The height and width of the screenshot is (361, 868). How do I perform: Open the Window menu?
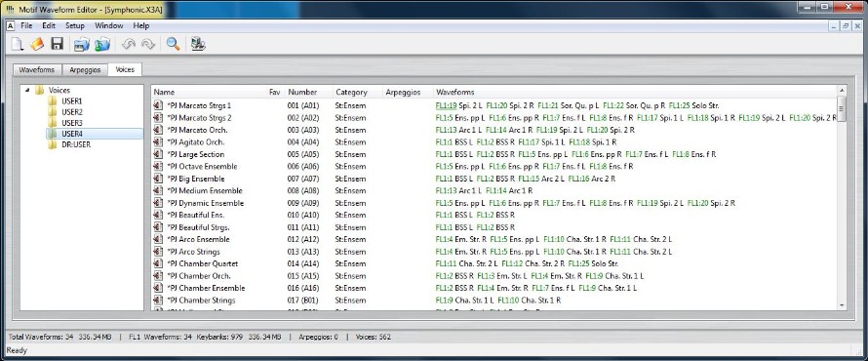point(108,26)
